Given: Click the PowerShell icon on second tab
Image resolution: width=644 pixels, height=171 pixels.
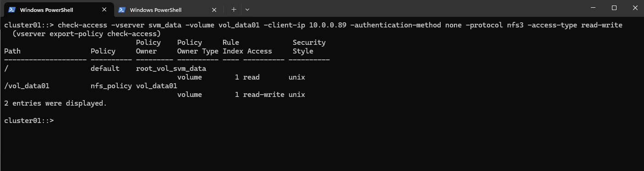Looking at the screenshot, I should (x=122, y=10).
